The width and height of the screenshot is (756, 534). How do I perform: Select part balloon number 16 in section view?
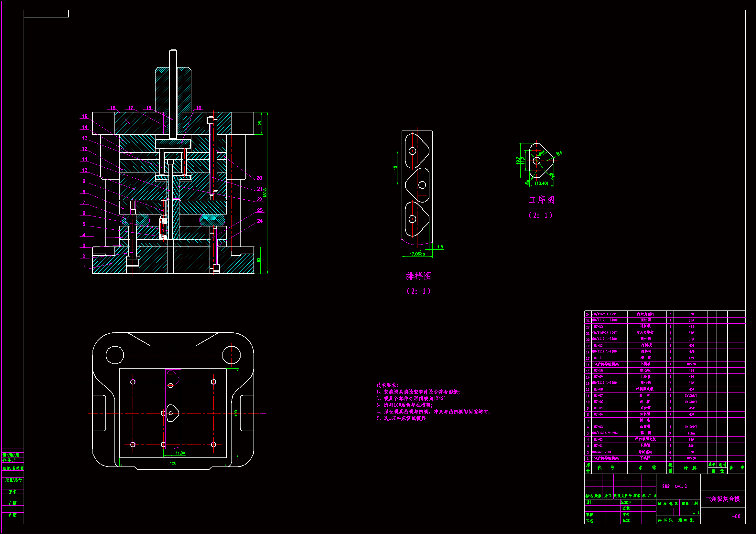pyautogui.click(x=113, y=108)
